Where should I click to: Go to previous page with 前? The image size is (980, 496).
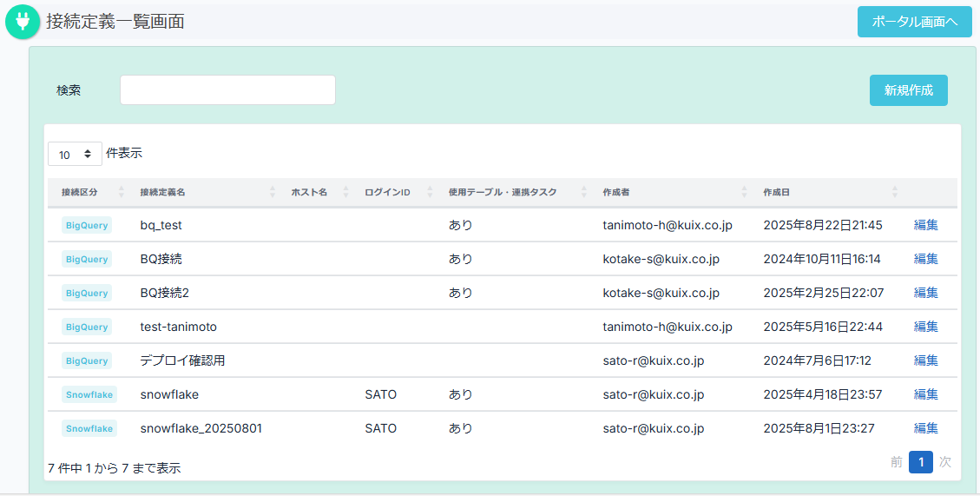pos(896,462)
